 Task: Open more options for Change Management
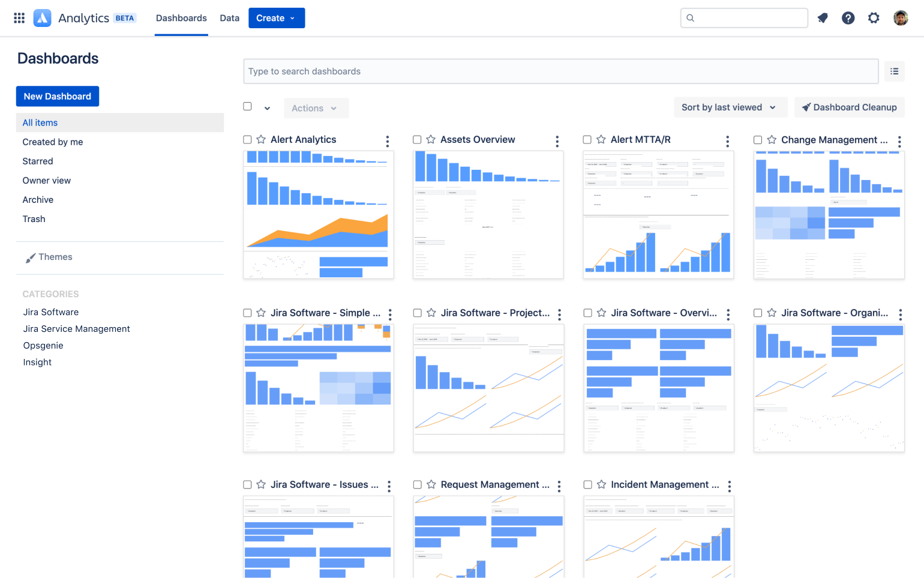point(899,142)
